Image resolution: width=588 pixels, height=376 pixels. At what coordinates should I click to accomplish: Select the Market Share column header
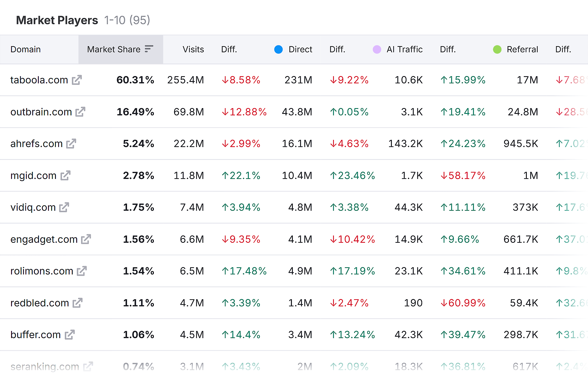pos(114,49)
